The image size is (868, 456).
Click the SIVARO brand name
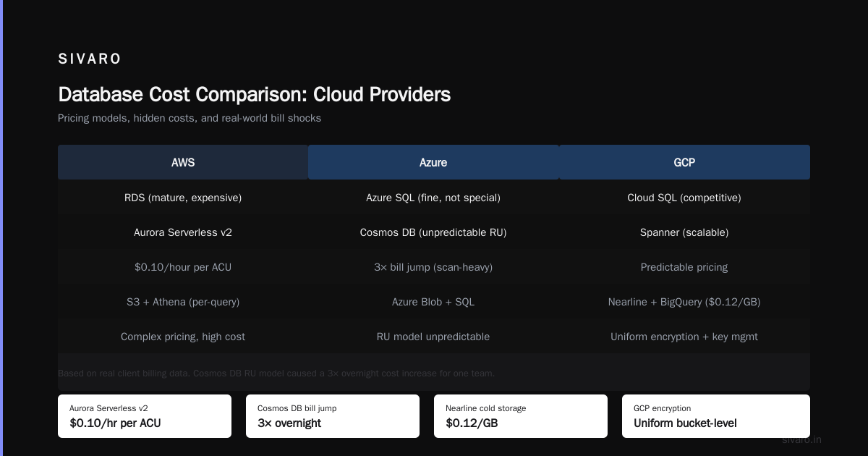90,59
